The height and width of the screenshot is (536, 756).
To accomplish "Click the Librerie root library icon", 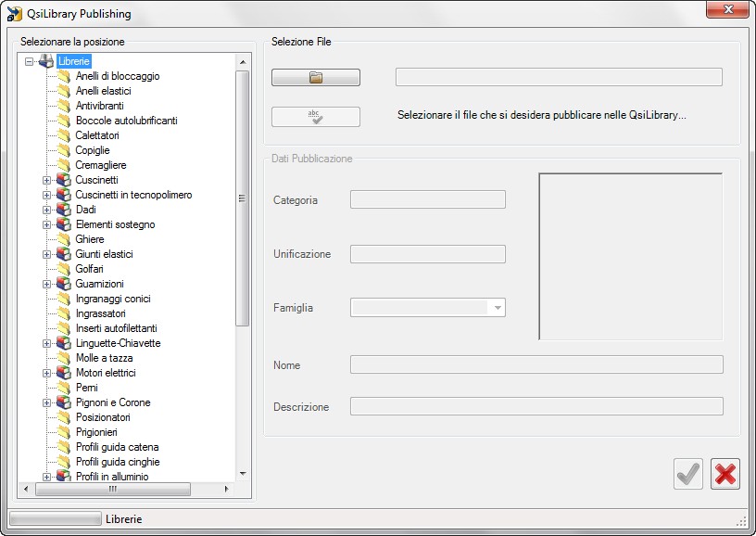I will pyautogui.click(x=46, y=61).
